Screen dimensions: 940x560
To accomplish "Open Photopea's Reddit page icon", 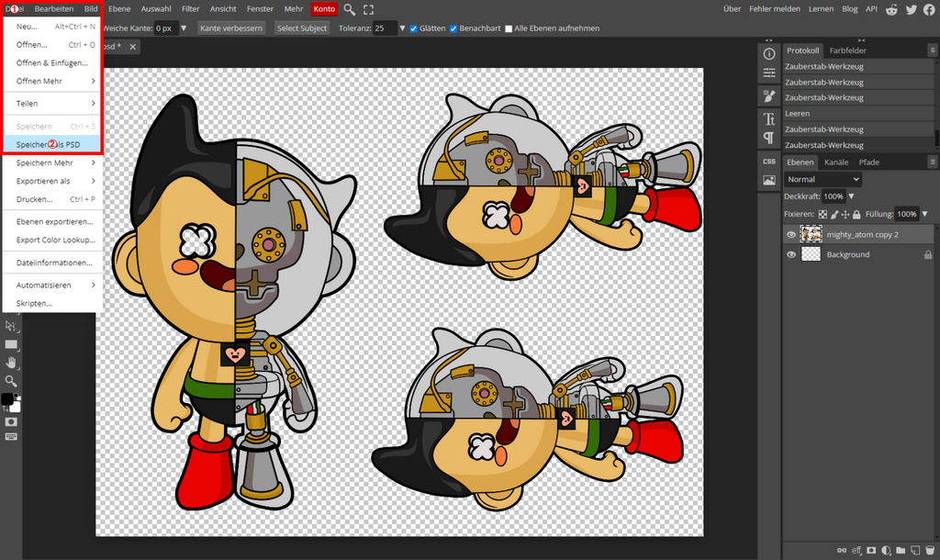I will 891,9.
